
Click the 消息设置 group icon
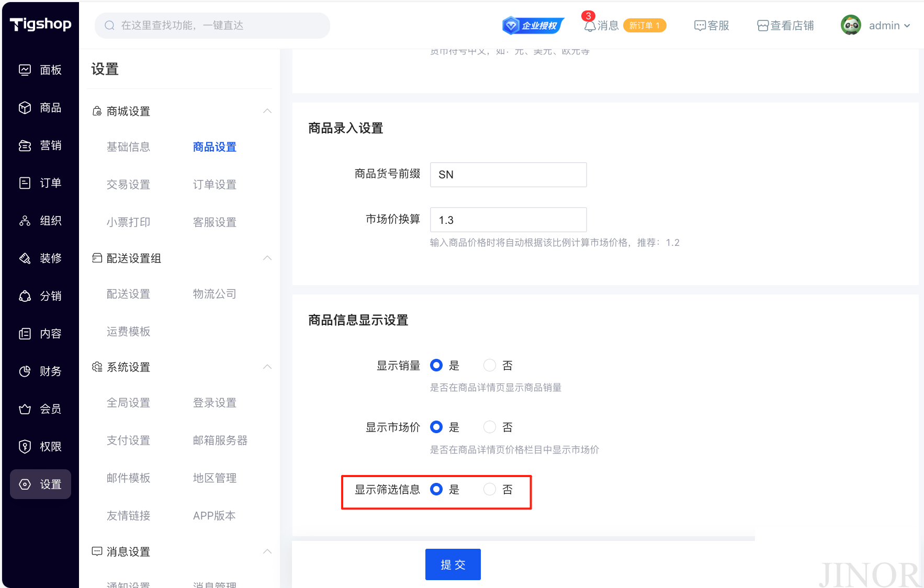coord(97,551)
